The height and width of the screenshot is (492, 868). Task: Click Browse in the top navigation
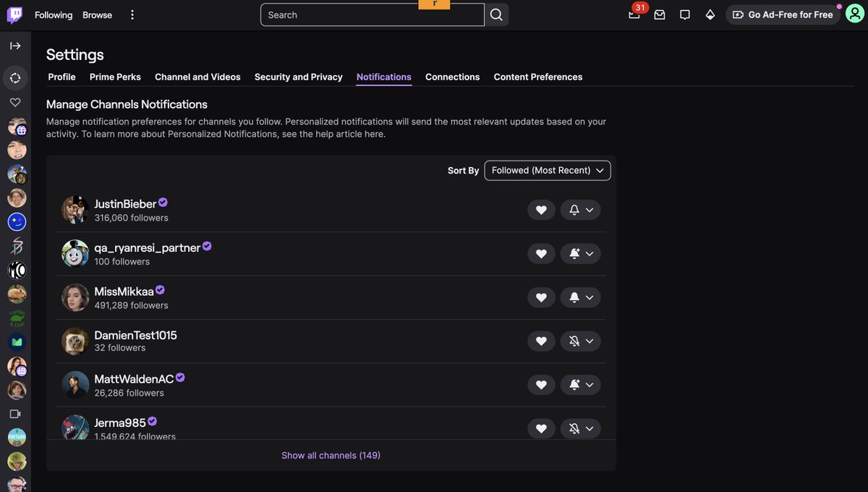tap(97, 14)
